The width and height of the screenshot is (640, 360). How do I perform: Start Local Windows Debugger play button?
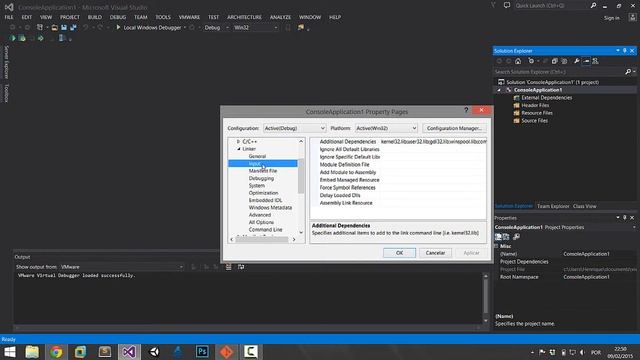click(x=118, y=27)
